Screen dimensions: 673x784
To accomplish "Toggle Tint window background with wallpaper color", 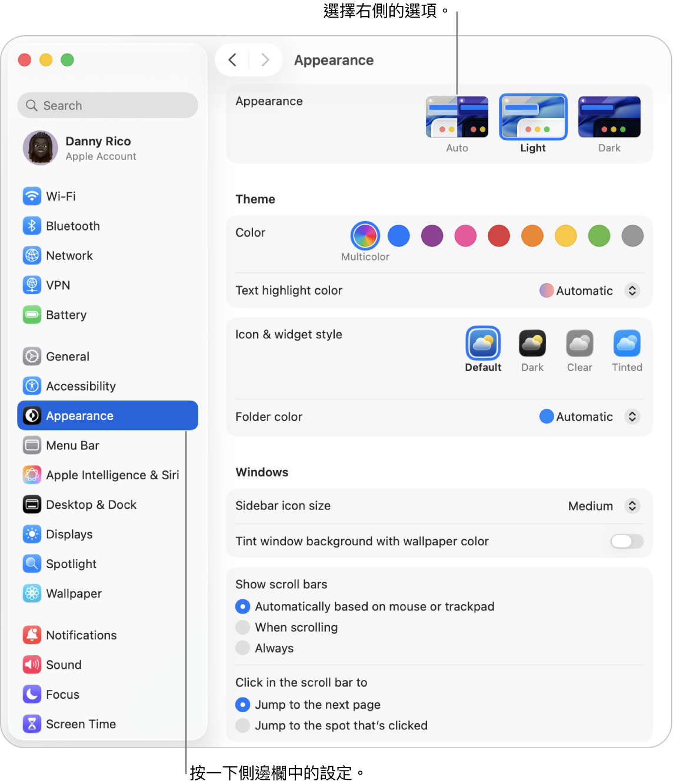I will (627, 541).
